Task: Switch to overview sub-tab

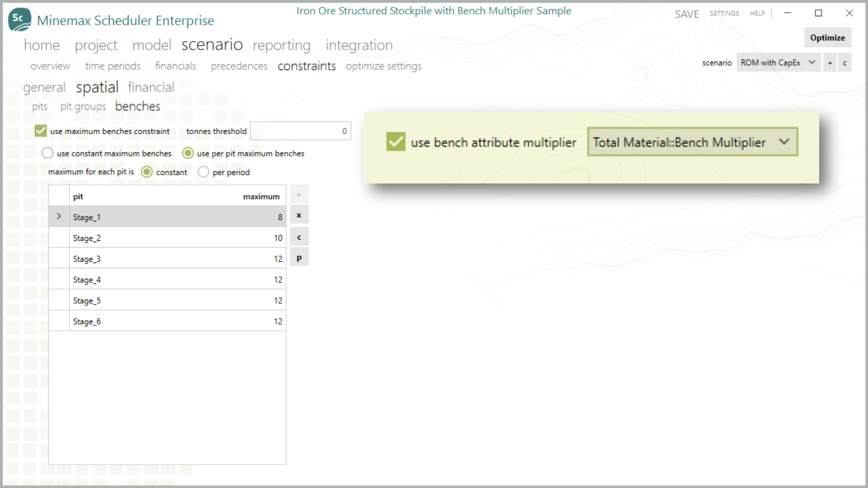Action: pos(50,66)
